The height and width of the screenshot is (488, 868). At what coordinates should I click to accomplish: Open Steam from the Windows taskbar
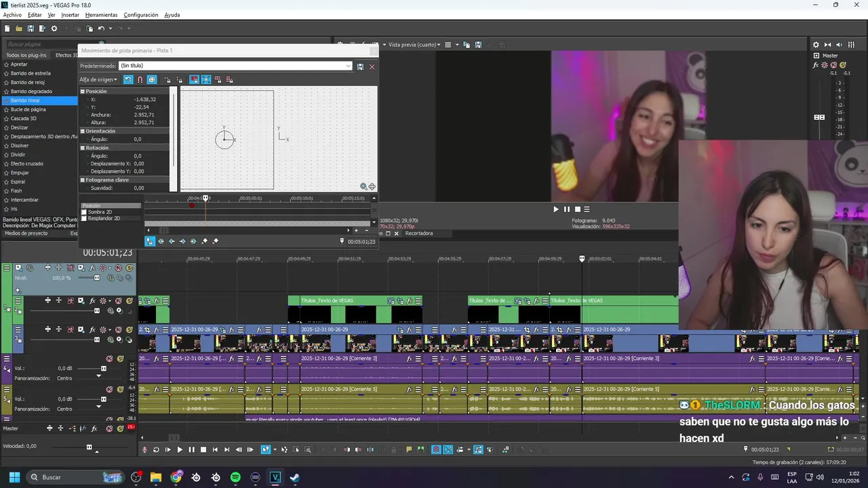pos(294,477)
